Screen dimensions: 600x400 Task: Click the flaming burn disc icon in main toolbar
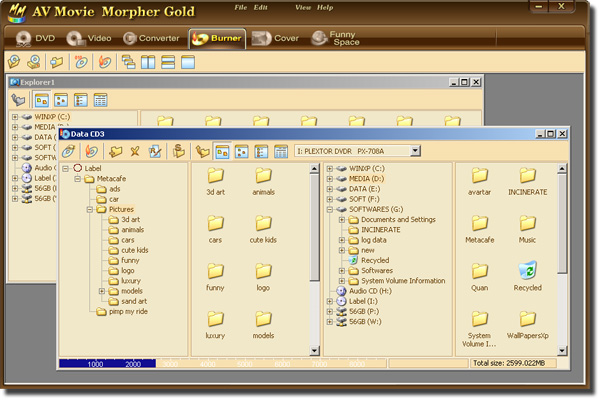(x=104, y=62)
